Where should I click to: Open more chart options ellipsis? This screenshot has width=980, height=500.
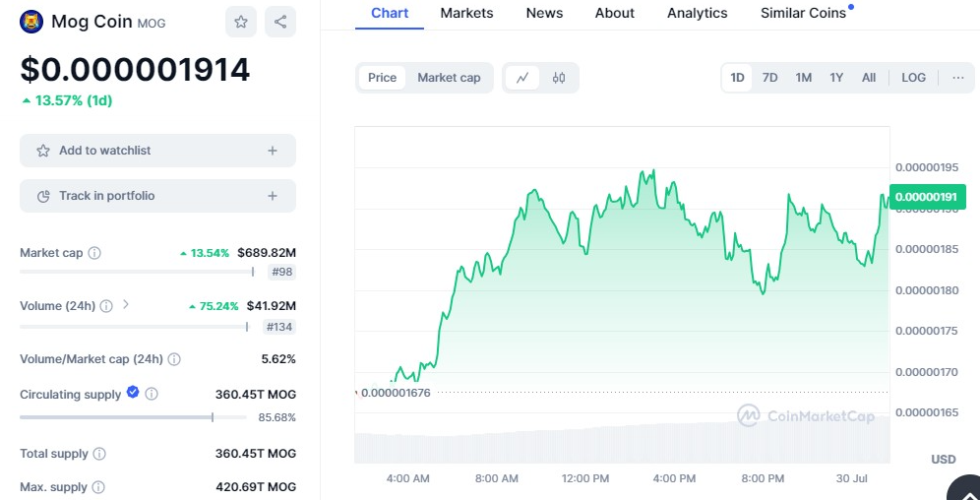tap(958, 78)
